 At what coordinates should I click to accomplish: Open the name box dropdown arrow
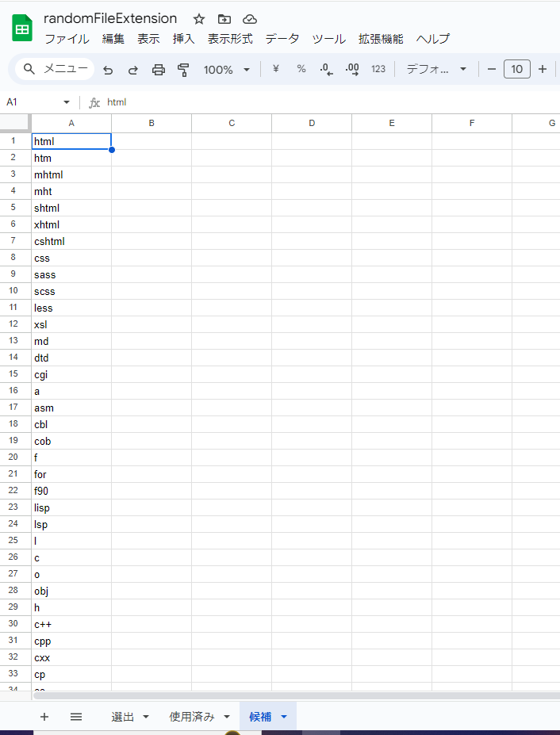[x=67, y=102]
